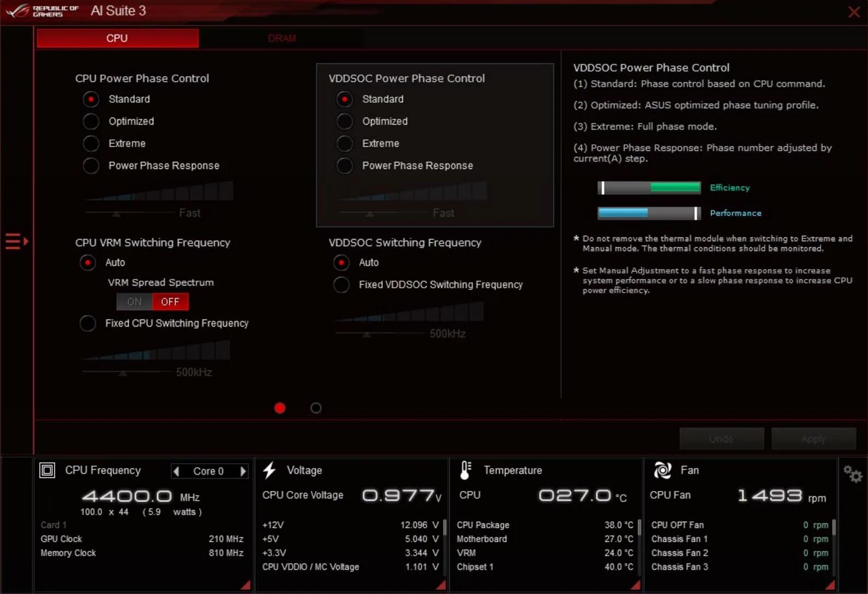Click the CPU Package temperature row
The width and height of the screenshot is (868, 594).
[x=545, y=525]
